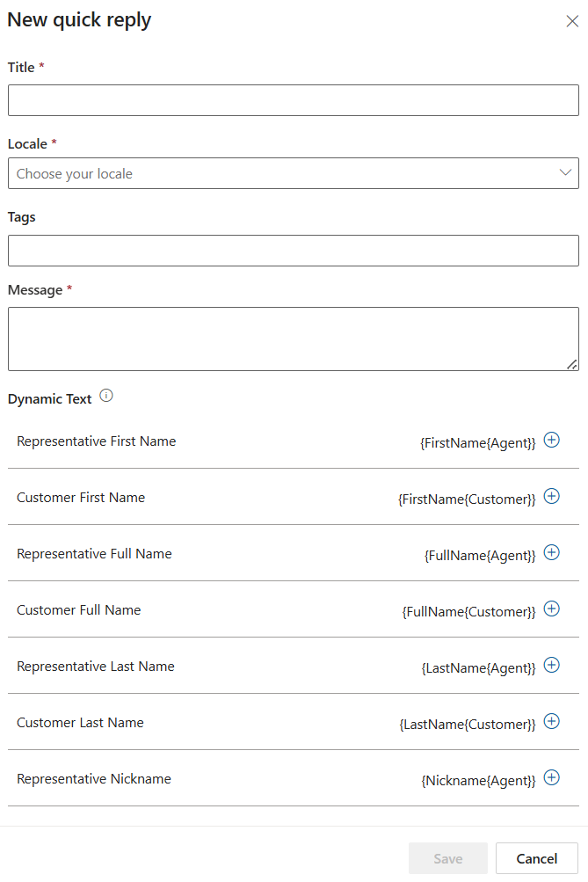
Task: Click the Customer Last Name label
Action: point(80,722)
